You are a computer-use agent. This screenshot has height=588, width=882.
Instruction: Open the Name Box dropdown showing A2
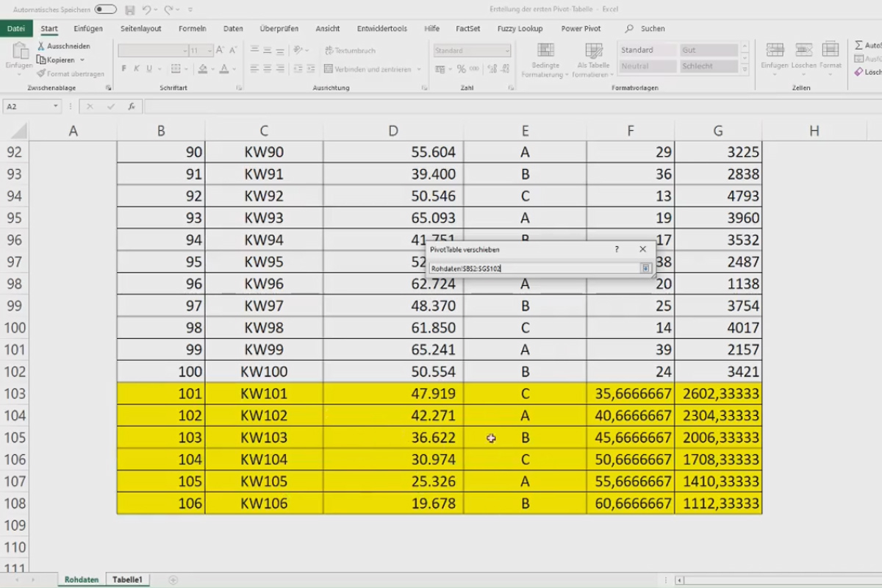click(x=56, y=107)
